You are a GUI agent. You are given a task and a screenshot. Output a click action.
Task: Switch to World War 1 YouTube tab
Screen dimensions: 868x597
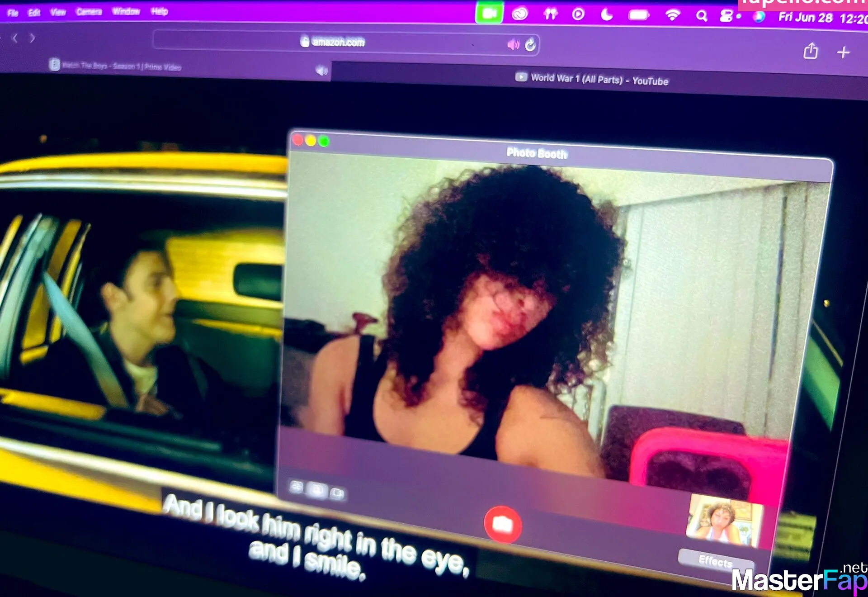click(599, 80)
